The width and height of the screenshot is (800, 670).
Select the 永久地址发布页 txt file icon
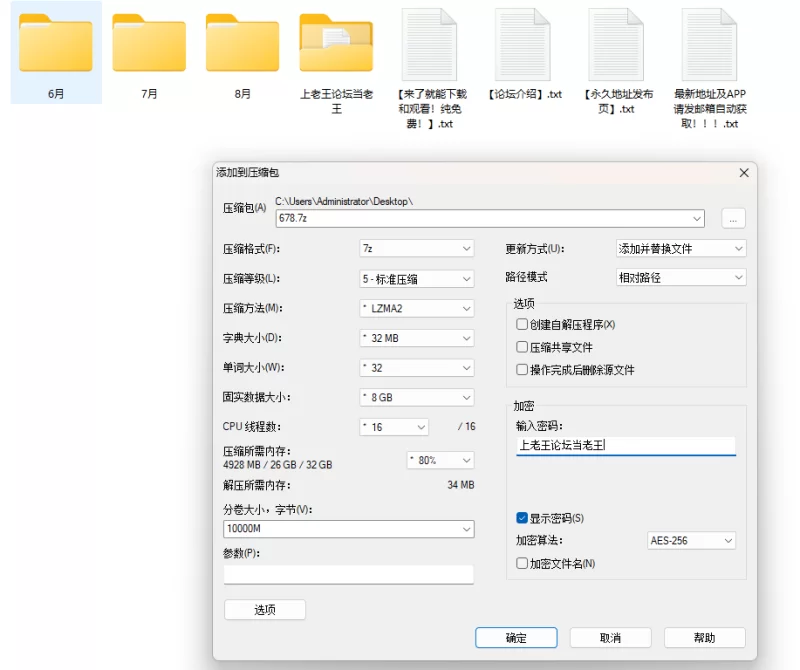(616, 44)
